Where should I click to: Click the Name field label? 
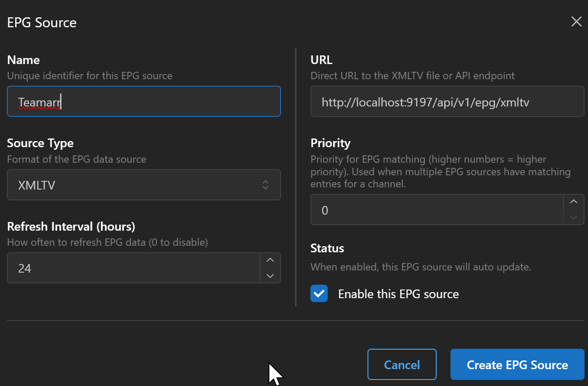point(23,60)
